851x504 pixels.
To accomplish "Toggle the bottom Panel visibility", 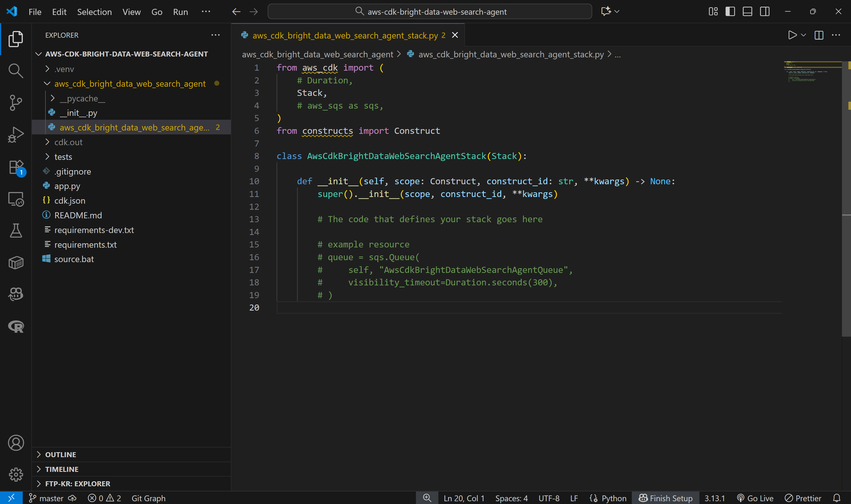I will point(747,11).
